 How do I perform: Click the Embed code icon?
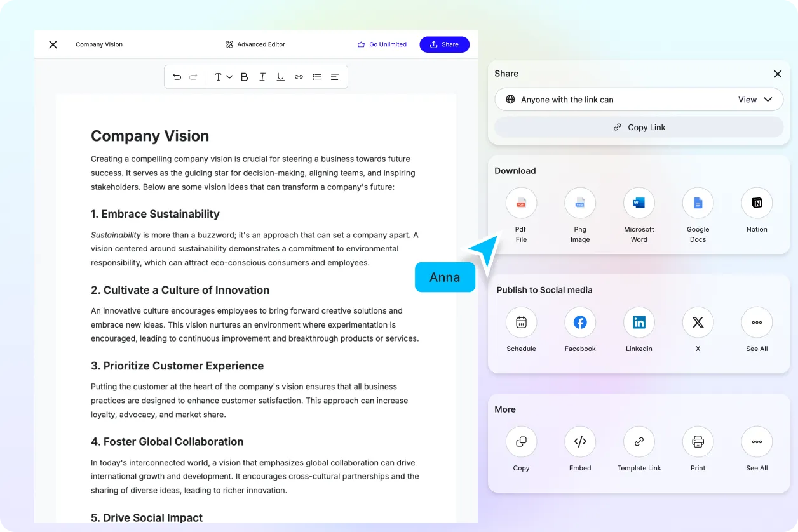tap(579, 442)
